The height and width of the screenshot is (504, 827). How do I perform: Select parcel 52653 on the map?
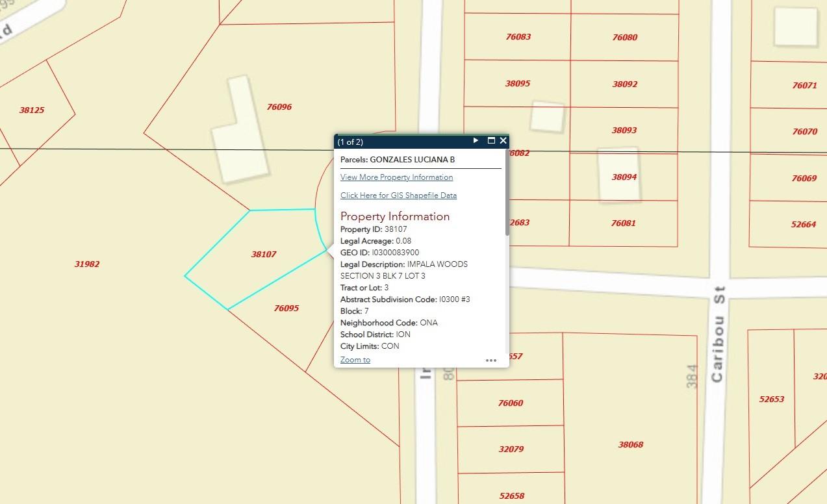click(x=771, y=399)
